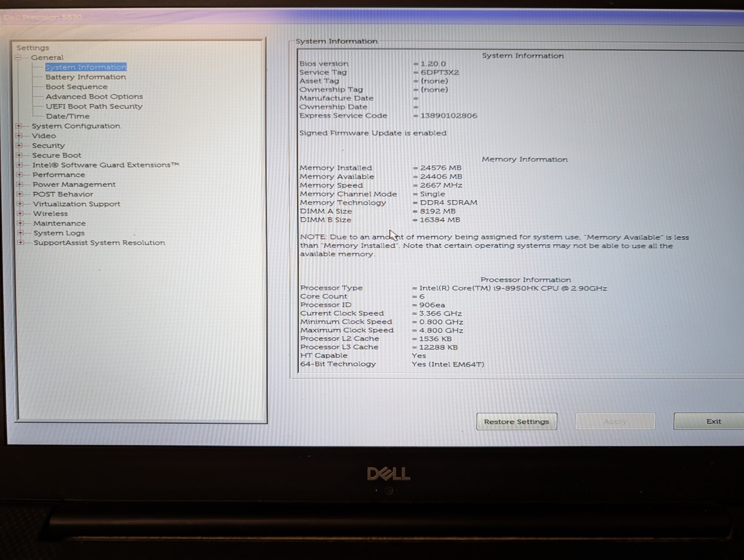Expand the Video settings node
This screenshot has width=744, height=560.
click(x=19, y=136)
